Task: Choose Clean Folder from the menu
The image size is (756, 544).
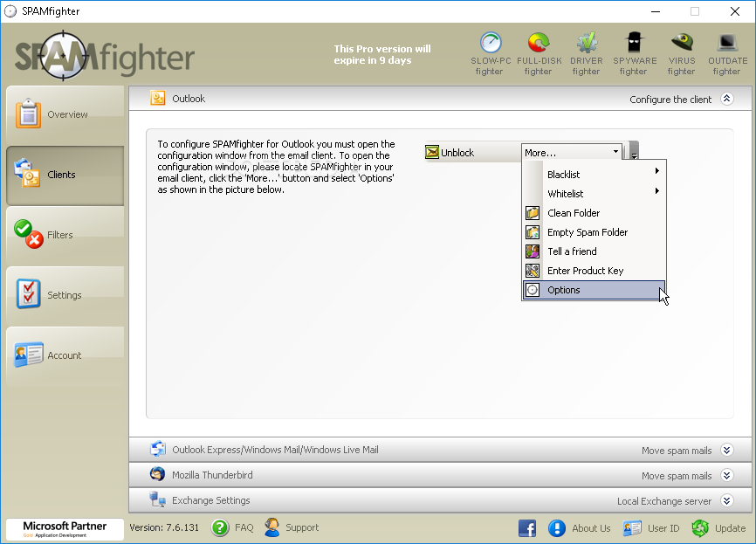Action: [x=594, y=213]
